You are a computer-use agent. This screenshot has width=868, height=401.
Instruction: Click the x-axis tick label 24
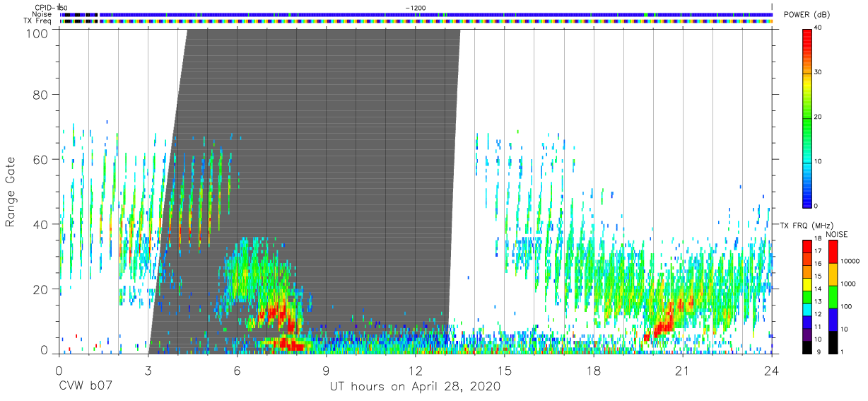point(772,370)
